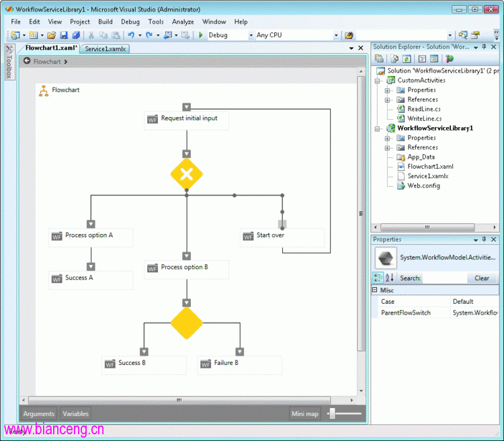Select ReadLine.cs in Solution Explorer
This screenshot has width=504, height=441.
(423, 109)
